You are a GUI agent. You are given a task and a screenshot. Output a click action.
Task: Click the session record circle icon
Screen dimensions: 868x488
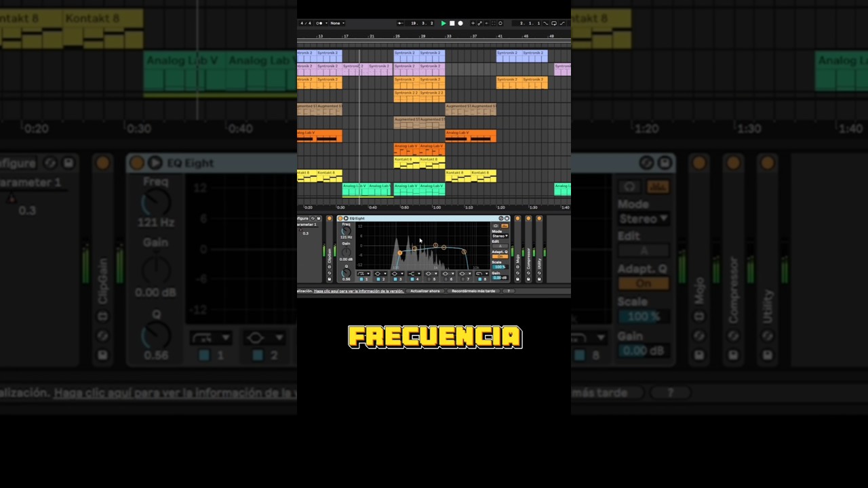pyautogui.click(x=500, y=23)
